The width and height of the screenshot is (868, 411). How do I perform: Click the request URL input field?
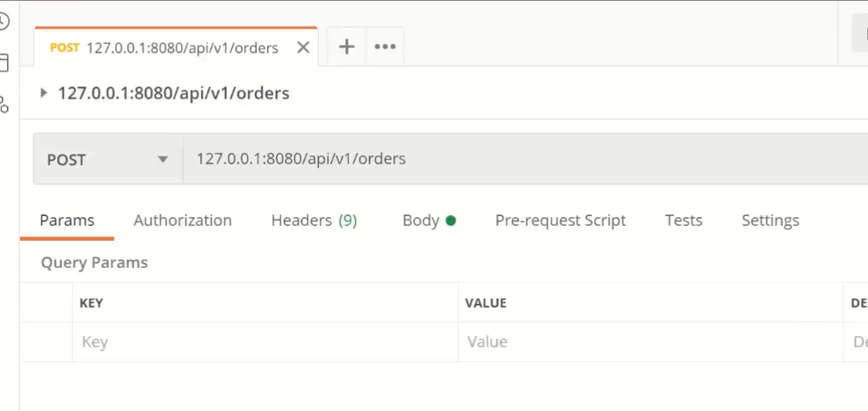pos(524,159)
